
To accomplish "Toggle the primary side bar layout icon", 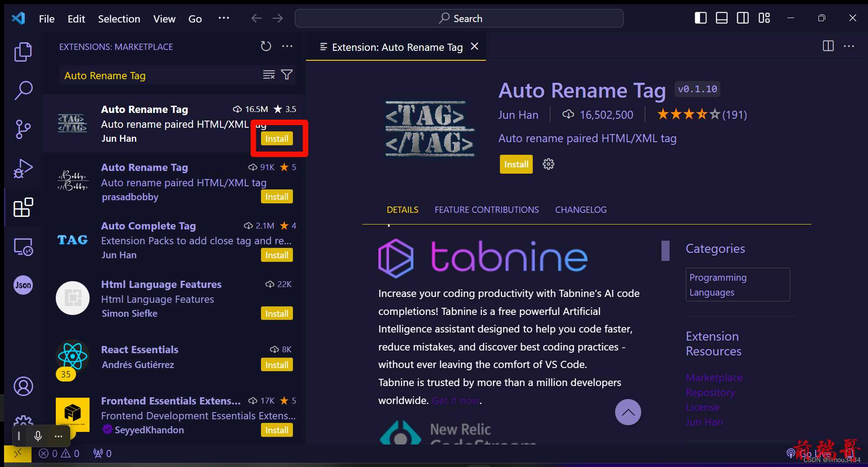I will pyautogui.click(x=701, y=18).
